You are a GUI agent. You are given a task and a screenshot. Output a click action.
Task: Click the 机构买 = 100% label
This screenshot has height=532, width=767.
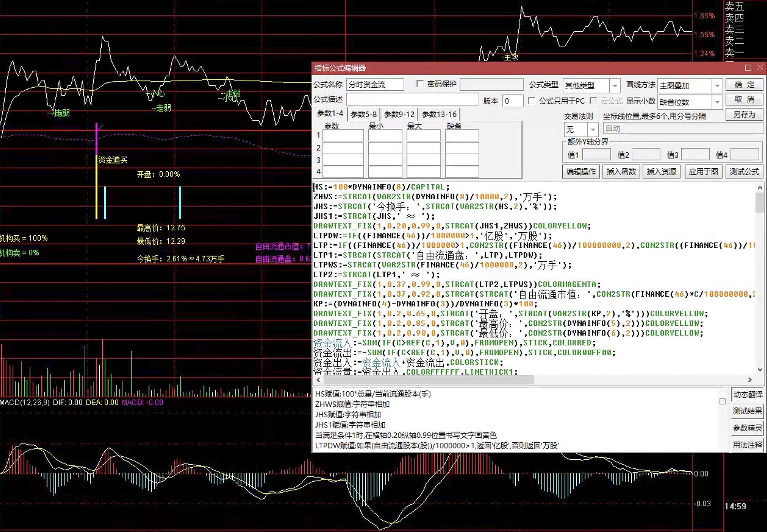click(24, 238)
